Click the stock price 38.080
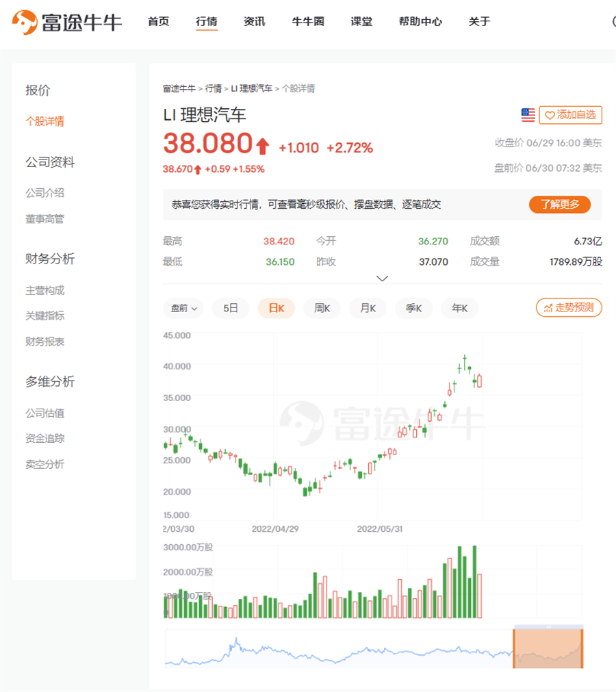Screen dimensions: 616x692 (x=208, y=144)
